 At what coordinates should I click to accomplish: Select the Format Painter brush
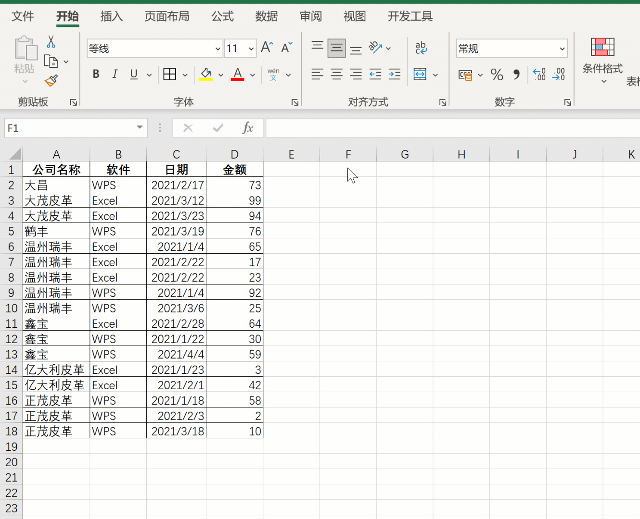[51, 81]
